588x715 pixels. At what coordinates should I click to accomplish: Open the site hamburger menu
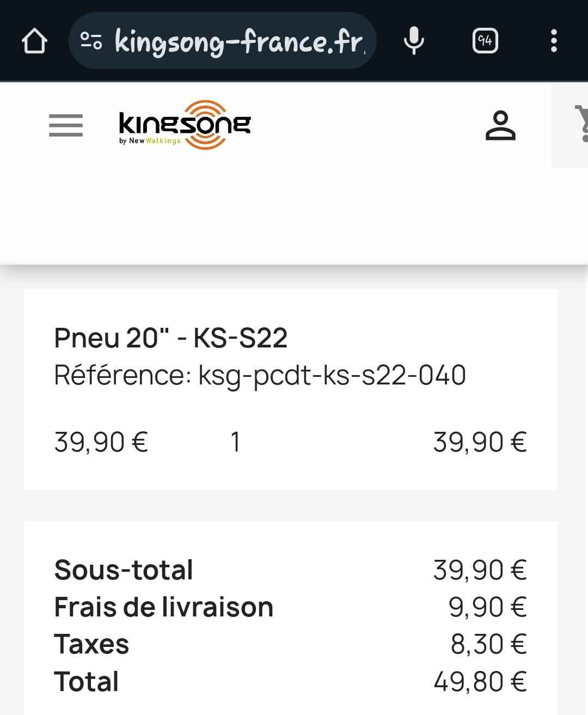tap(66, 125)
